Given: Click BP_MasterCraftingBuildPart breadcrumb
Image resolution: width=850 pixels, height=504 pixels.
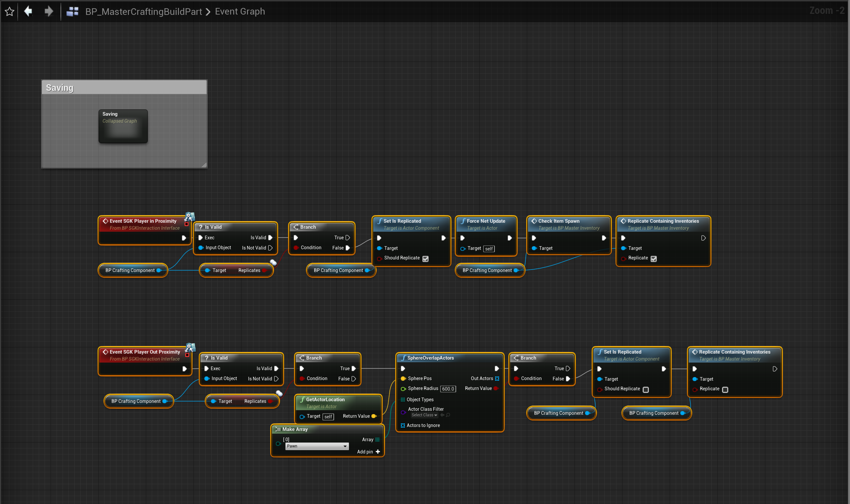Looking at the screenshot, I should [x=144, y=12].
